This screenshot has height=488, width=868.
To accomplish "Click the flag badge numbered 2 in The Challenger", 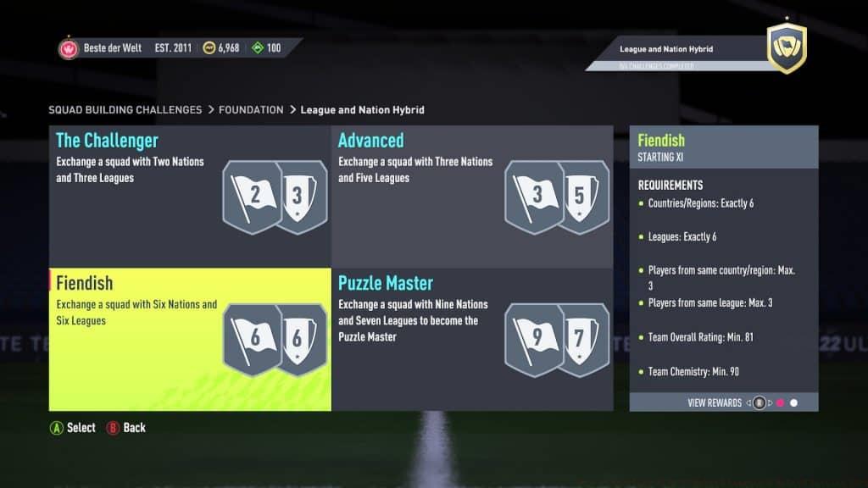I will pos(253,197).
